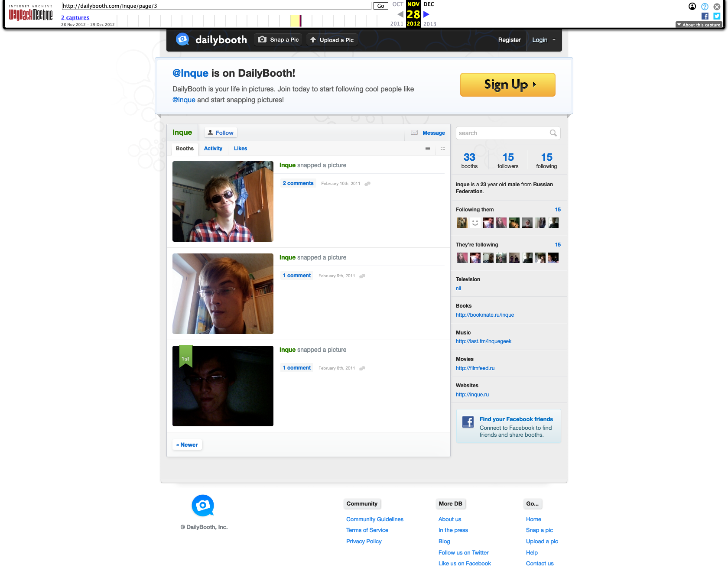Click Wayback Machine Twitter share icon
This screenshot has width=728, height=584.
717,16
